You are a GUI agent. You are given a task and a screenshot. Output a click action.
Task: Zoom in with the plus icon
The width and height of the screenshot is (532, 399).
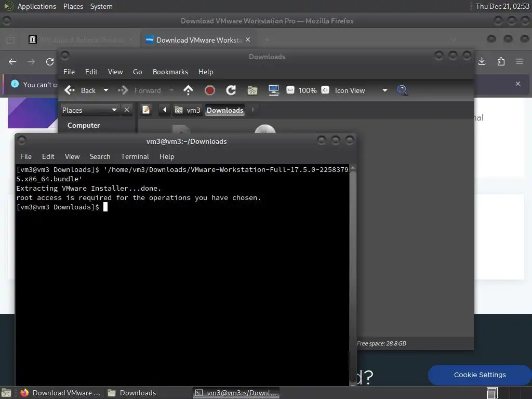tap(325, 90)
